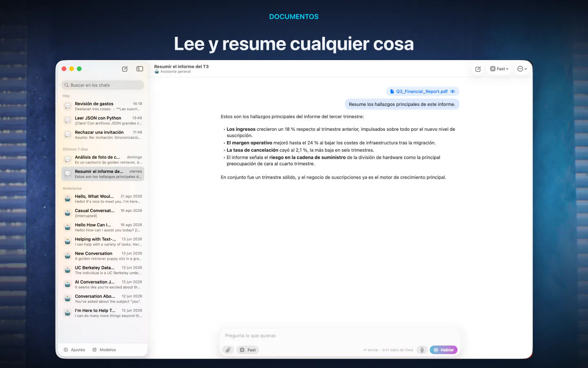588x368 pixels.
Task: Click the Fast mode button in composer
Action: [248, 350]
